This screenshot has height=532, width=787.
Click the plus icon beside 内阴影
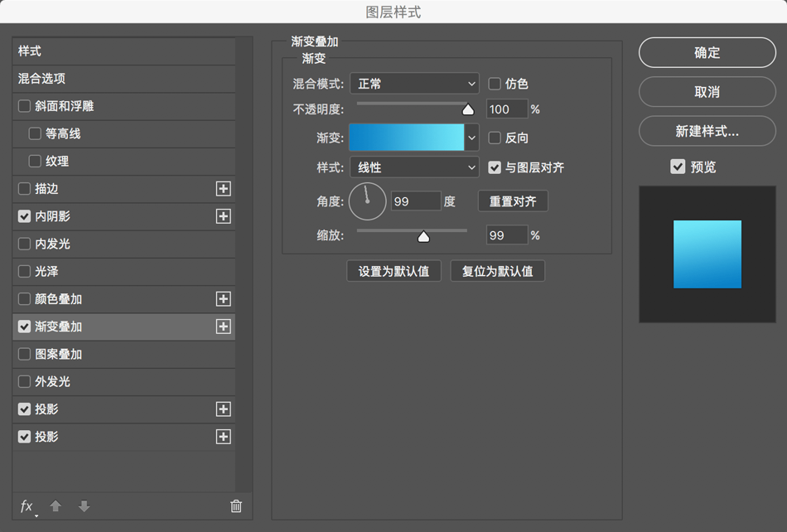[x=224, y=216]
